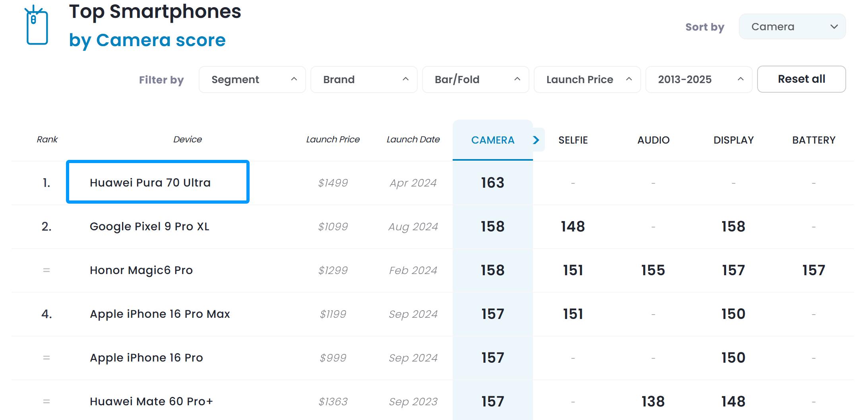Click camera score 158 for Honor Magic6 Pro
Screen dimensions: 868x420
[493, 270]
